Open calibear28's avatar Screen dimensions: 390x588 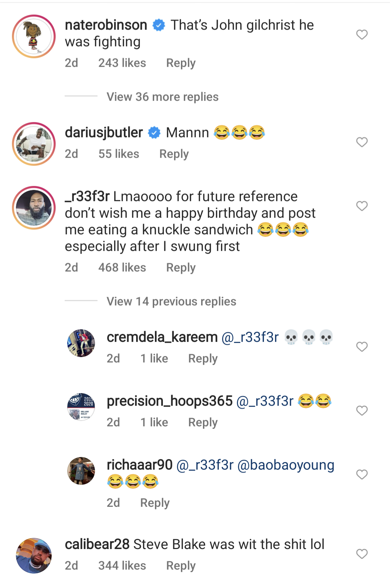coord(34,556)
